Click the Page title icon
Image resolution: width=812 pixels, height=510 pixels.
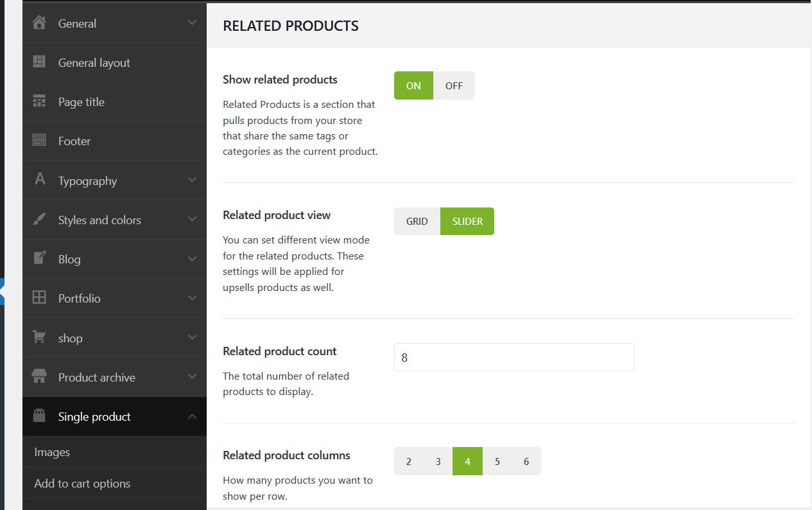pos(39,101)
